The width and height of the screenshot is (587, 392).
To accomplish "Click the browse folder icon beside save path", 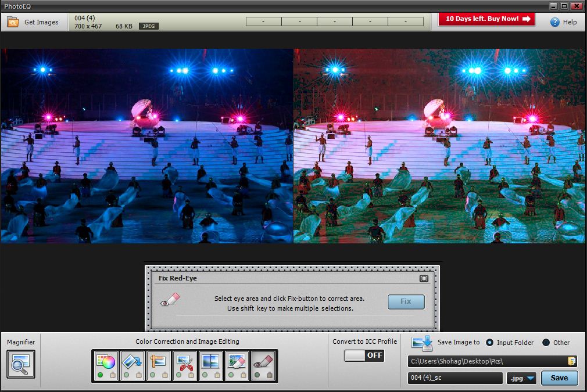I will pos(571,361).
